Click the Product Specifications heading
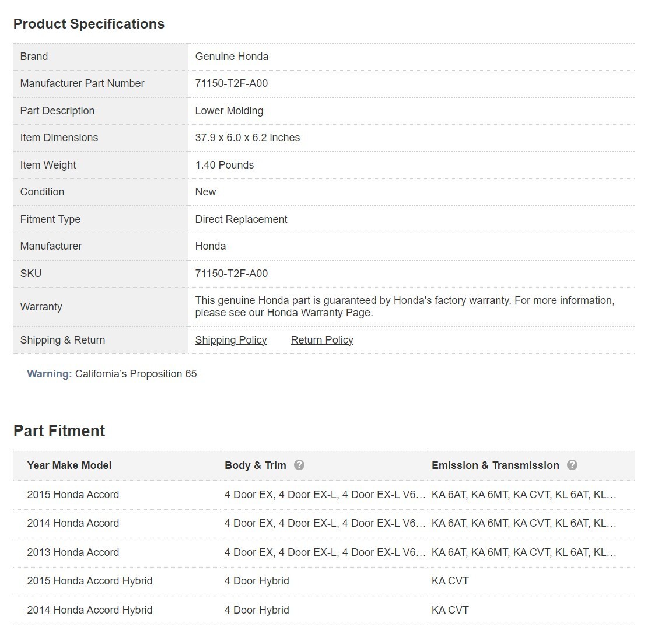The width and height of the screenshot is (672, 641). pos(89,24)
